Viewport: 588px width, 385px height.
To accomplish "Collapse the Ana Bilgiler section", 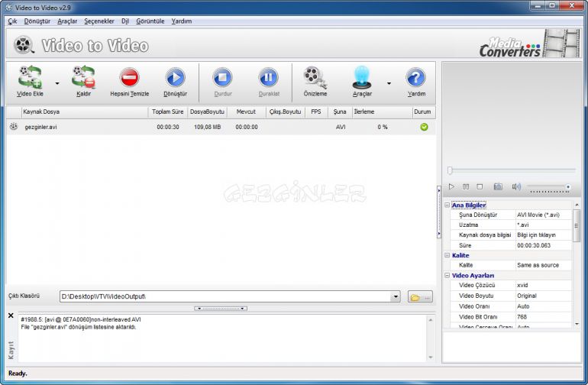I will coord(447,205).
